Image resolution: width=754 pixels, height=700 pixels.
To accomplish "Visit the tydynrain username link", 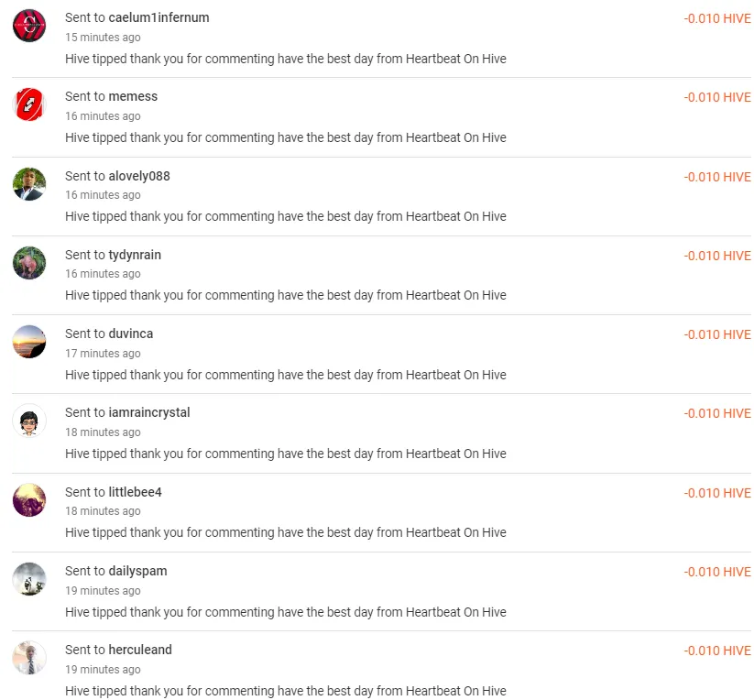I will pos(135,255).
